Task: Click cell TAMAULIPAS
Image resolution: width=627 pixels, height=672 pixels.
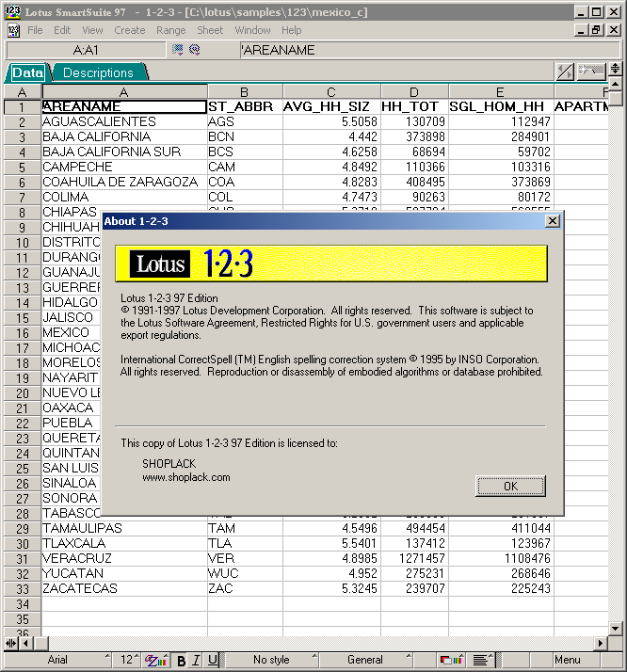Action: click(124, 528)
